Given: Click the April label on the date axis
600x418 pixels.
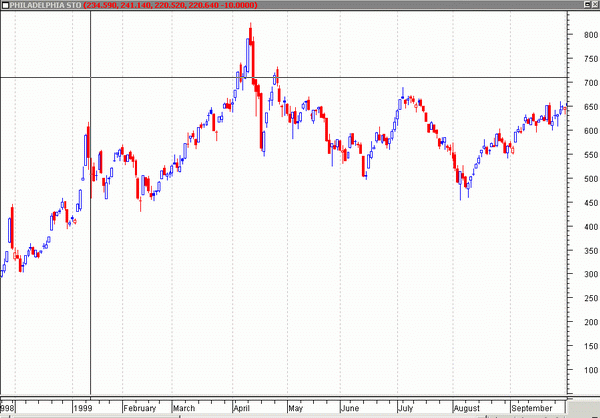Looking at the screenshot, I should pos(242,408).
